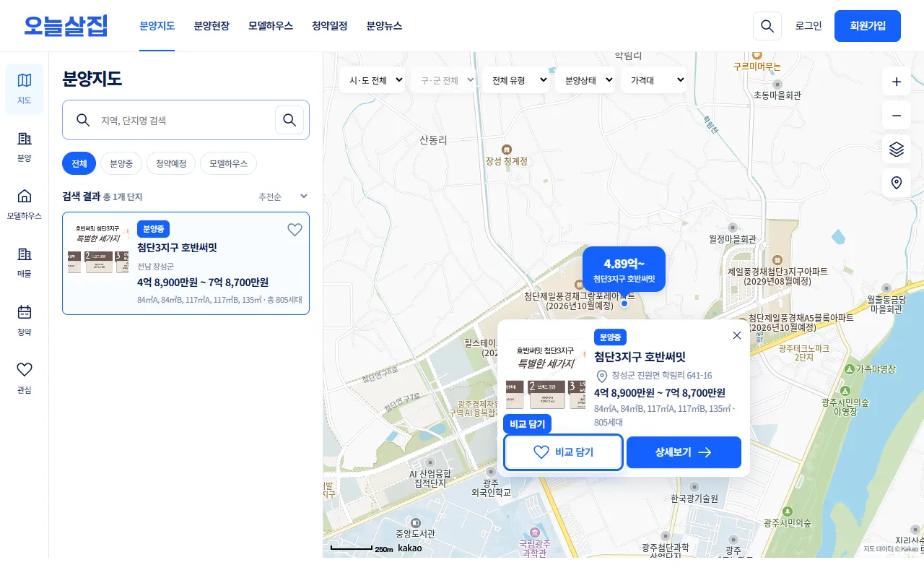Click the 회원가입 button
This screenshot has width=924, height=578.
868,26
